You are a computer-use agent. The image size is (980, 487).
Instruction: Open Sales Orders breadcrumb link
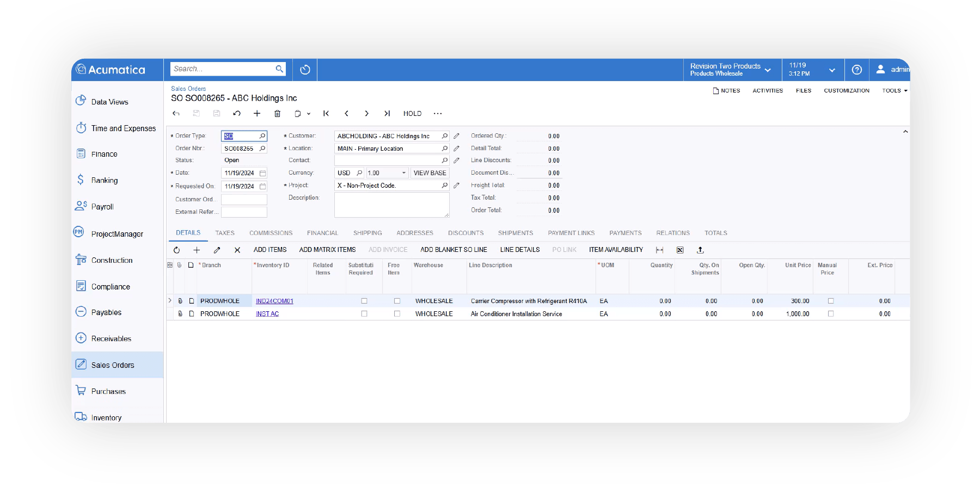click(188, 89)
